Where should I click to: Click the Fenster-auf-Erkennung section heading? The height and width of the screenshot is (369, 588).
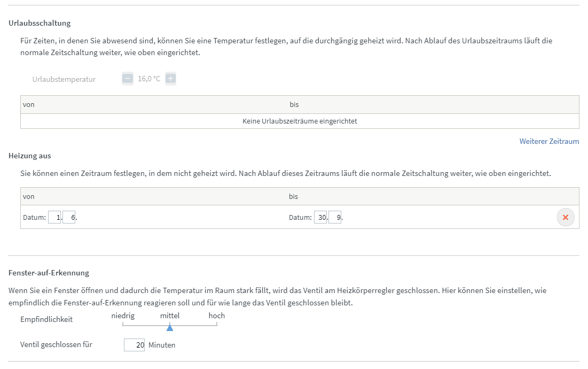tap(49, 273)
